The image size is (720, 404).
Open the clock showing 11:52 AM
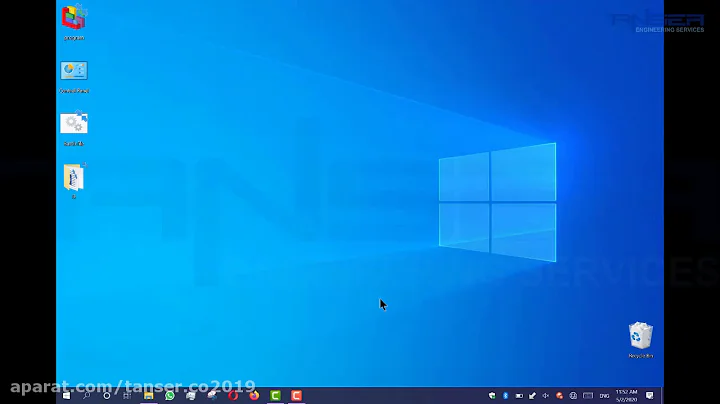click(626, 396)
